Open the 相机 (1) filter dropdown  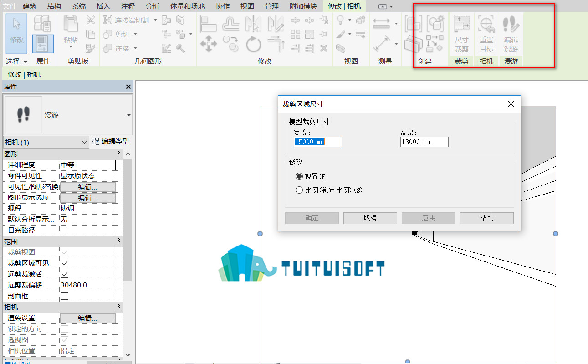pos(46,142)
